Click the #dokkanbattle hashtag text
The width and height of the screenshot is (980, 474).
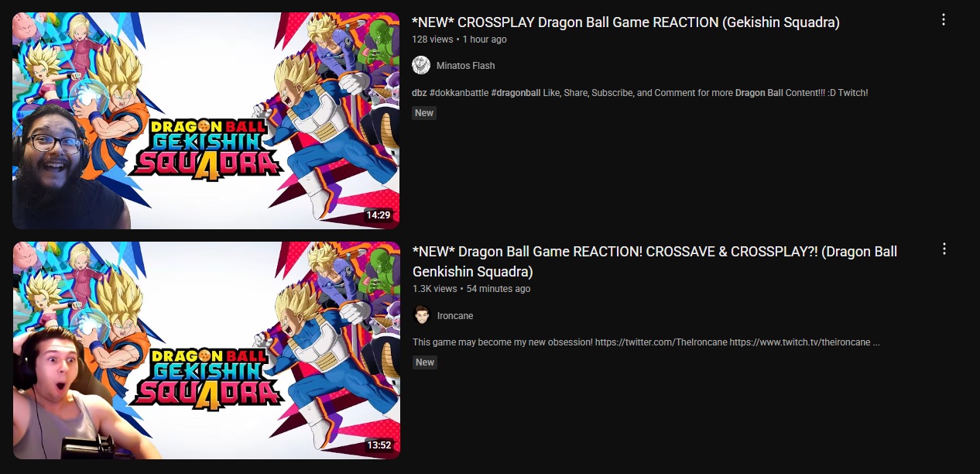(x=458, y=93)
